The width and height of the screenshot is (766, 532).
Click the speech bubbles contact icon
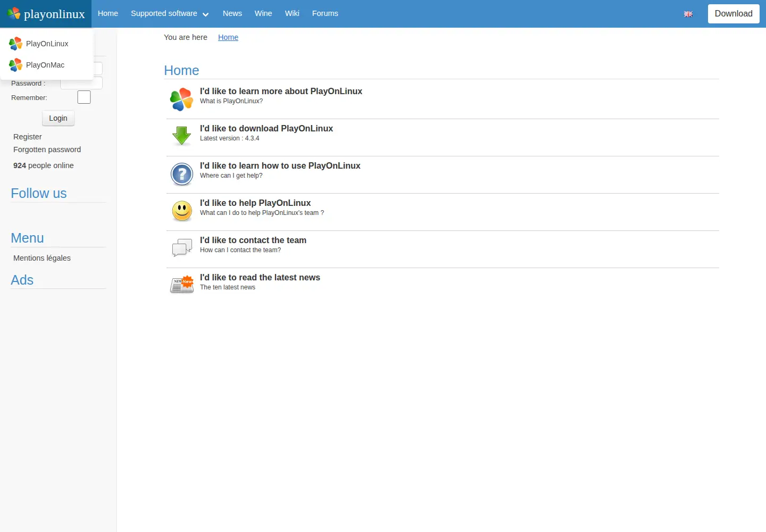pos(182,247)
